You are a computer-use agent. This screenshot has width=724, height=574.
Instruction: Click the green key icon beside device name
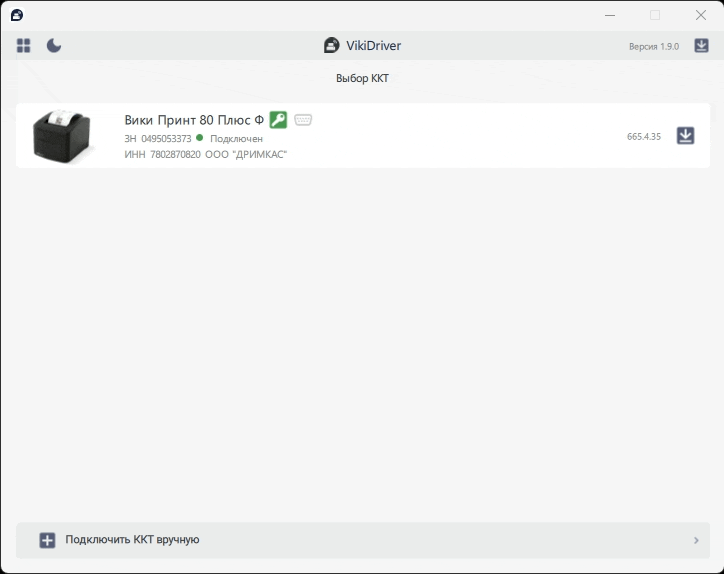278,120
